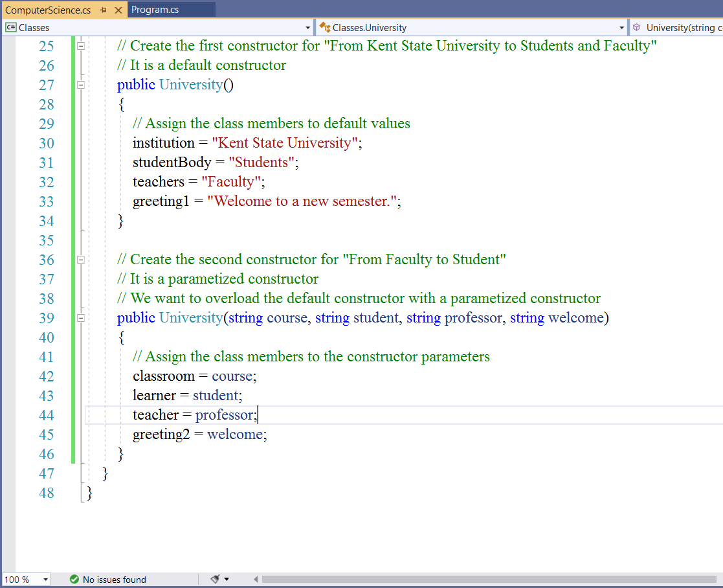Screen dimensions: 723x588
Task: Select the ComputerScience.cs tab
Action: point(48,10)
